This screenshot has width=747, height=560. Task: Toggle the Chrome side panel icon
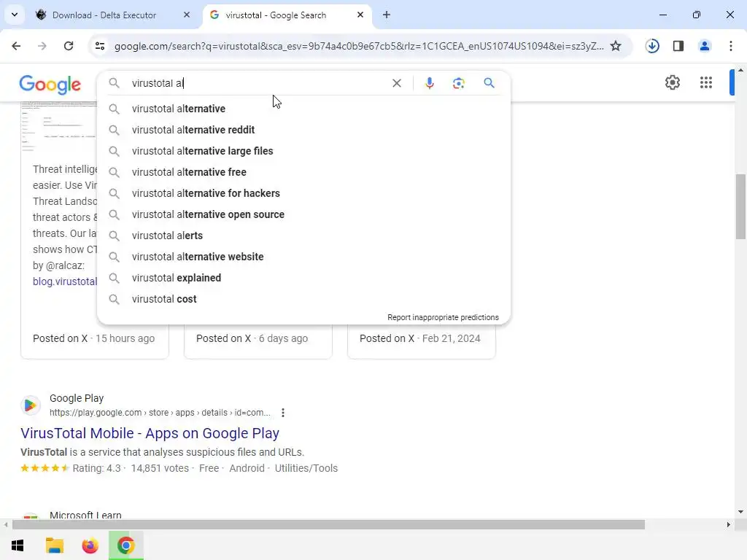[x=678, y=46]
